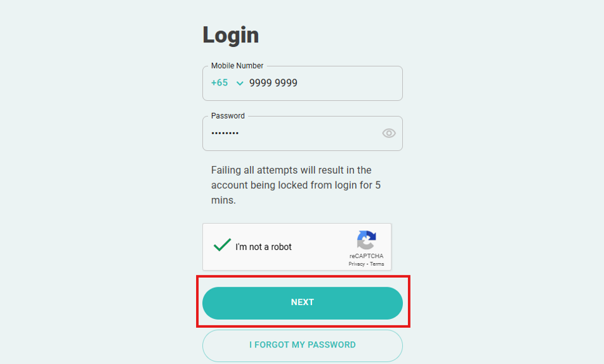
Task: Click the masked password dots
Action: (225, 133)
